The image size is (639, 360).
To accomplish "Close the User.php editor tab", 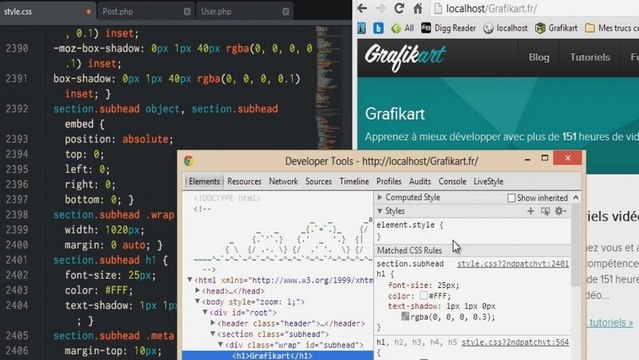I will tap(285, 11).
